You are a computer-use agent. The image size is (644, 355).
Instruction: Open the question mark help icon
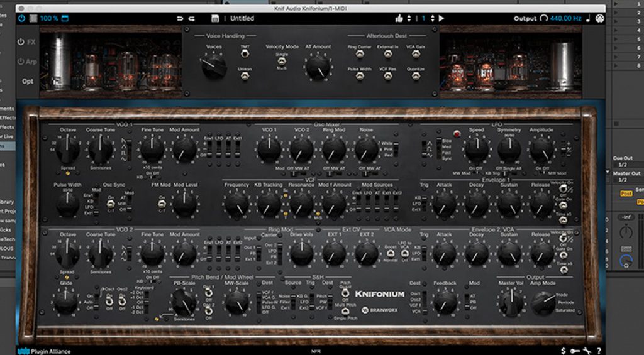(599, 351)
